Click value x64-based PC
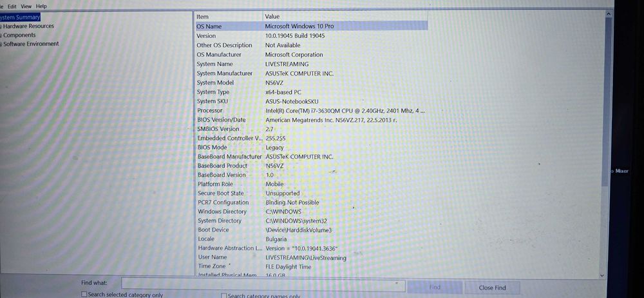644x298 pixels. tap(283, 92)
